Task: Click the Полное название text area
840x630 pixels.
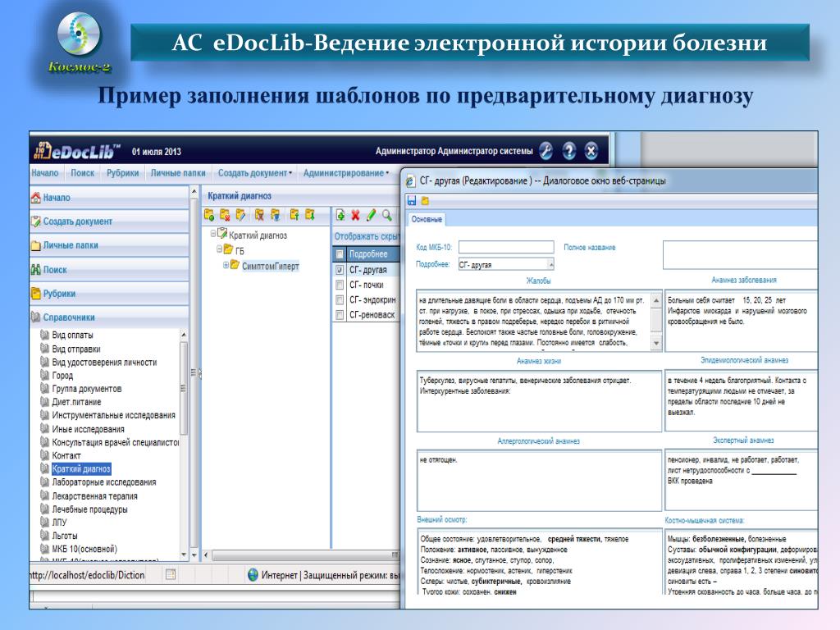Action: (740, 255)
